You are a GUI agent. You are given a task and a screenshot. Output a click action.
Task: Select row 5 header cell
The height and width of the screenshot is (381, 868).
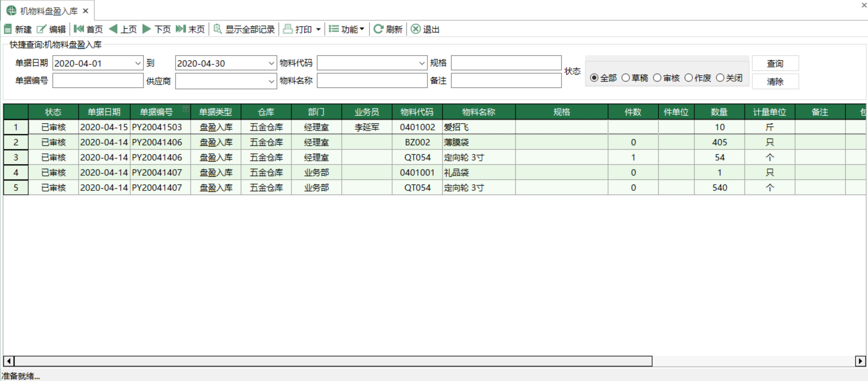pyautogui.click(x=16, y=188)
